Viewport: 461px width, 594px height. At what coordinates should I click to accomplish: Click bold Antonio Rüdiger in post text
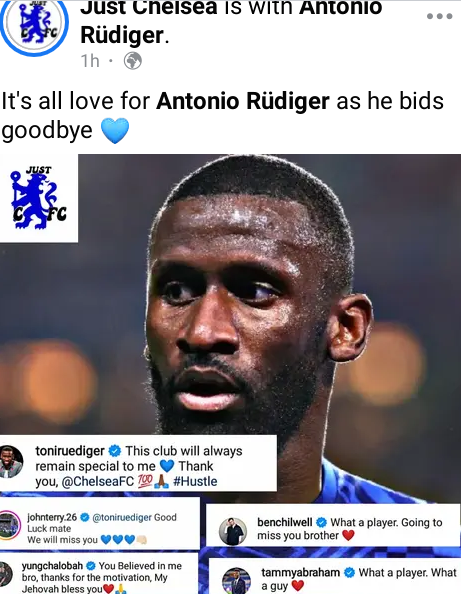243,101
